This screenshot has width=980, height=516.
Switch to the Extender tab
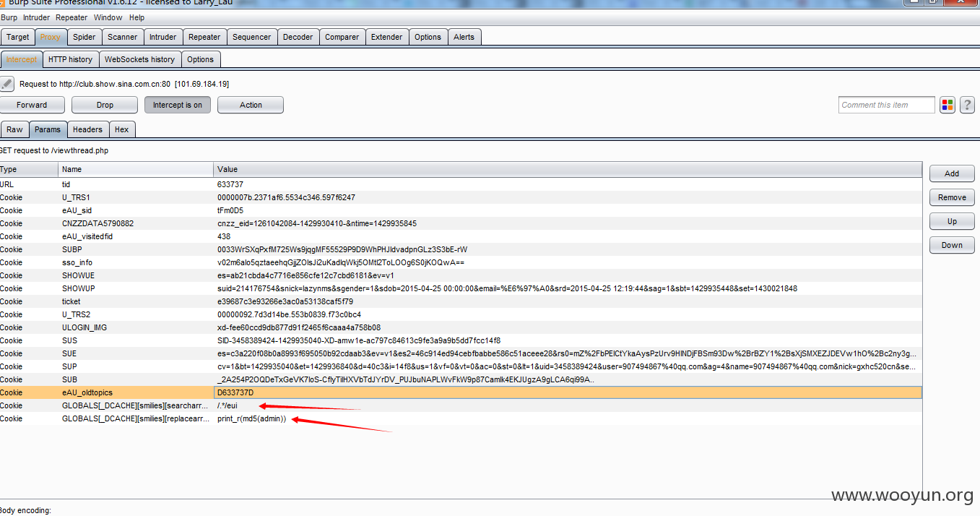click(387, 37)
